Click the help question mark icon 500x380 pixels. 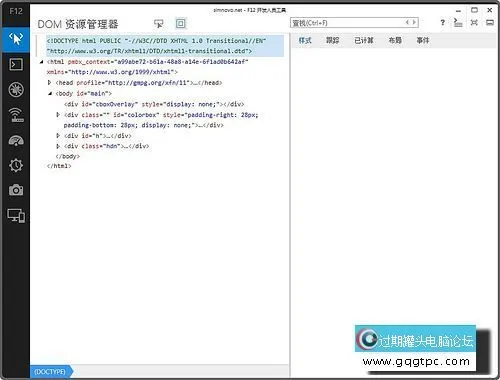pyautogui.click(x=442, y=23)
